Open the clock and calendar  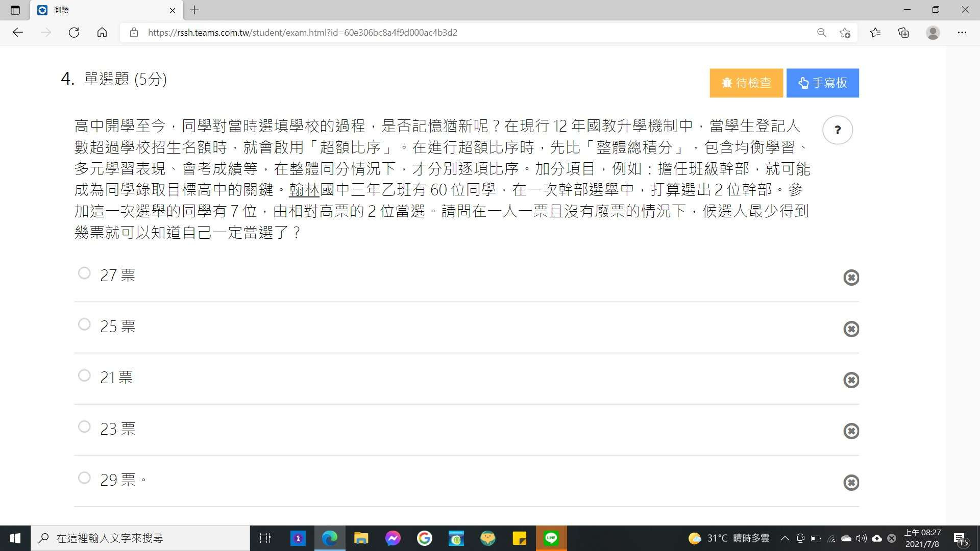click(922, 538)
